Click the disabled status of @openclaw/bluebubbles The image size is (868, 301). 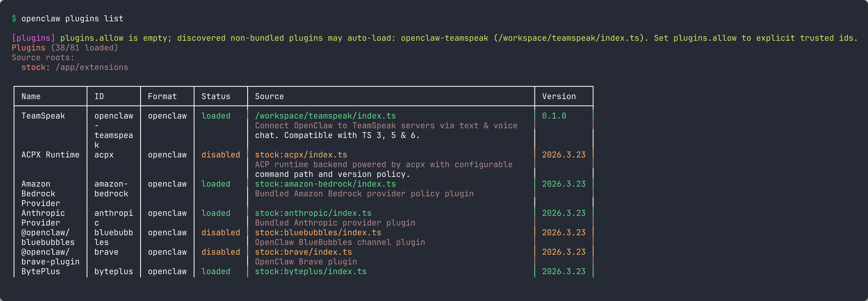tap(221, 232)
